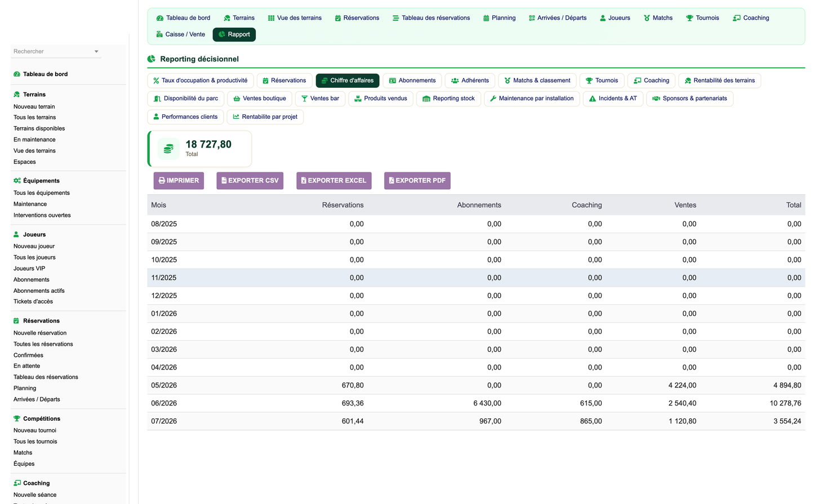Open Caisse / Vente in top navigation
Screen dimensions: 814x504
181,34
